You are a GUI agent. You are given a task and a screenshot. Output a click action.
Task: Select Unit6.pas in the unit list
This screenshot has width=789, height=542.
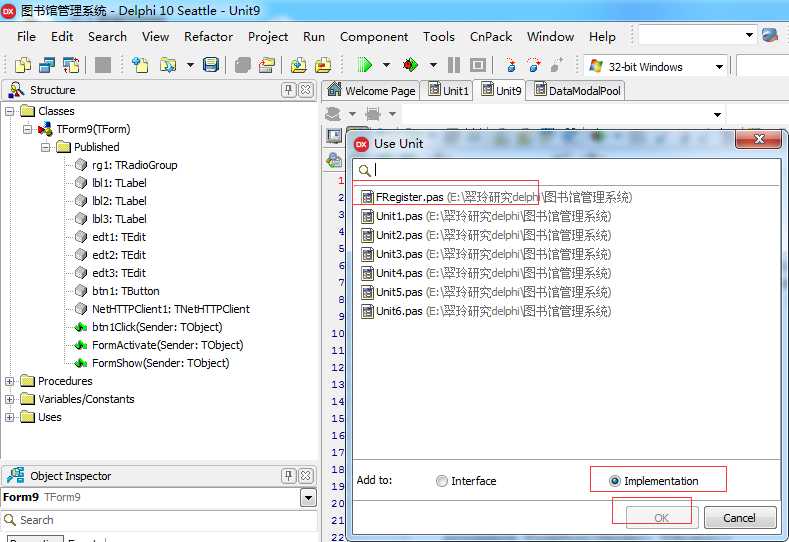click(x=567, y=311)
